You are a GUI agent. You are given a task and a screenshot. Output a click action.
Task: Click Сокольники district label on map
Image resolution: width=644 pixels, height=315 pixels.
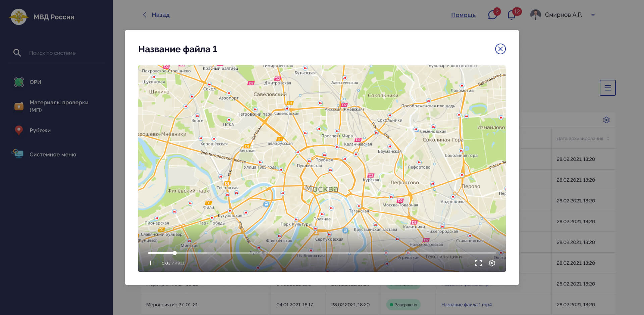pyautogui.click(x=383, y=96)
